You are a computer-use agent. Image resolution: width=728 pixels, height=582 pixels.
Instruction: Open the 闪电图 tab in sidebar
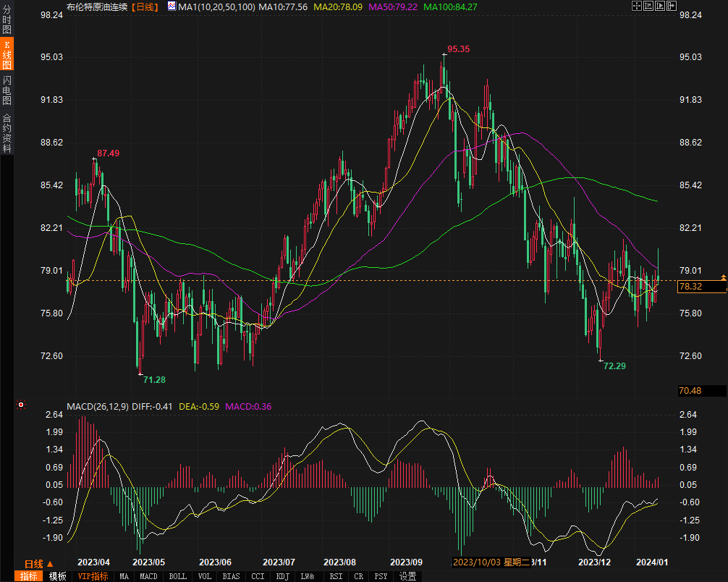[x=7, y=90]
